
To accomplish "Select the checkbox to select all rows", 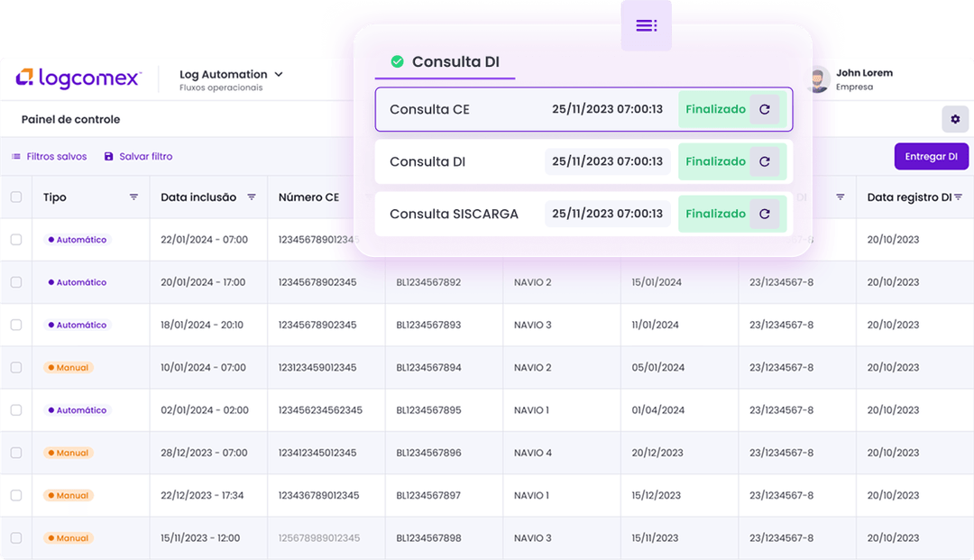I will [15, 197].
